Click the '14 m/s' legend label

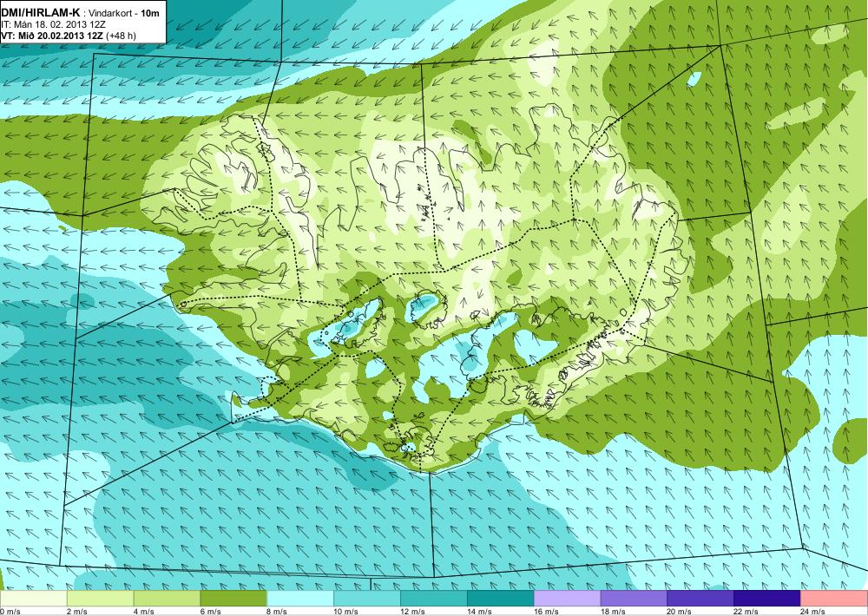(479, 612)
